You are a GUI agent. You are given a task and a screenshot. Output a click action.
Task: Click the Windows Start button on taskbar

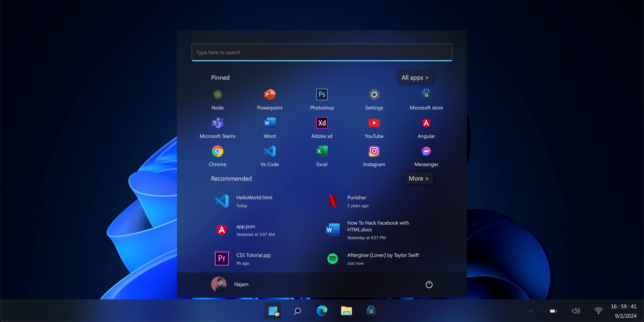pyautogui.click(x=273, y=311)
